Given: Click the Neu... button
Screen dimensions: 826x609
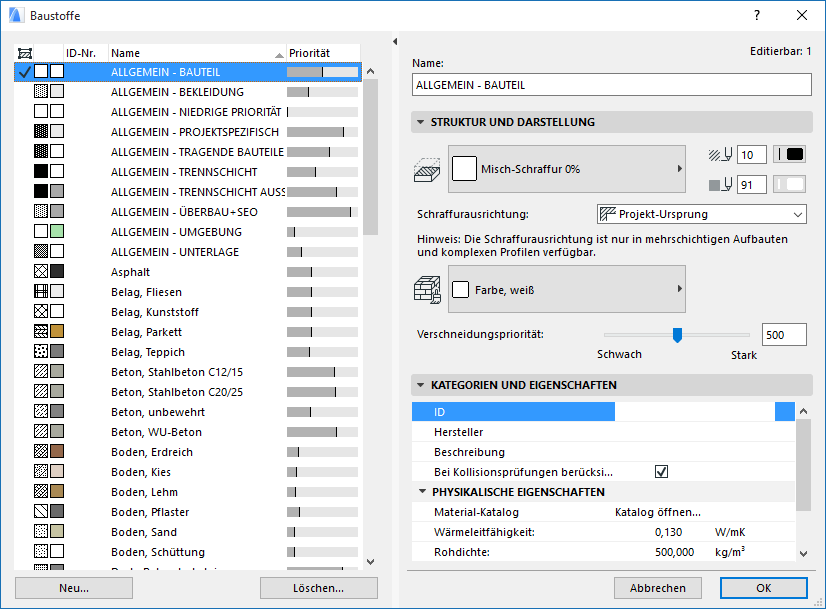Looking at the screenshot, I should pos(74,588).
